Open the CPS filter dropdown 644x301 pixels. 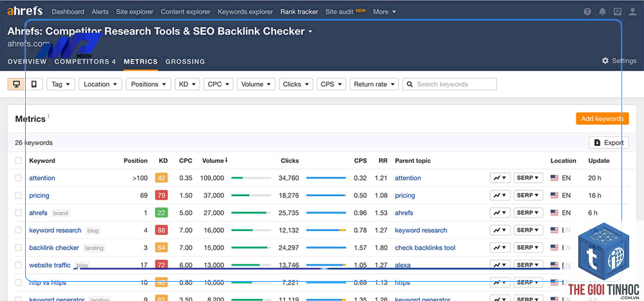pyautogui.click(x=331, y=84)
